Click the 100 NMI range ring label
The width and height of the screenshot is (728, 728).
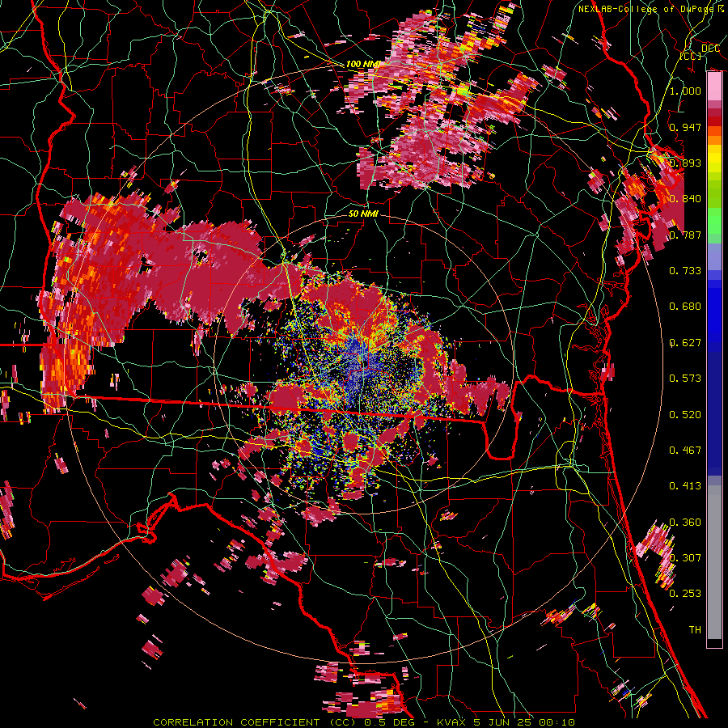coord(362,64)
